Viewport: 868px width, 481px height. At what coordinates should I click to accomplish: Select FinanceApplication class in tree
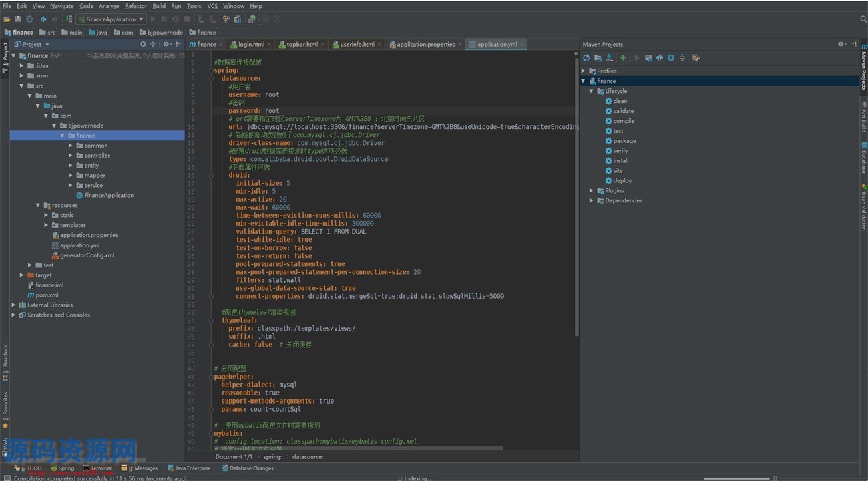pyautogui.click(x=109, y=195)
